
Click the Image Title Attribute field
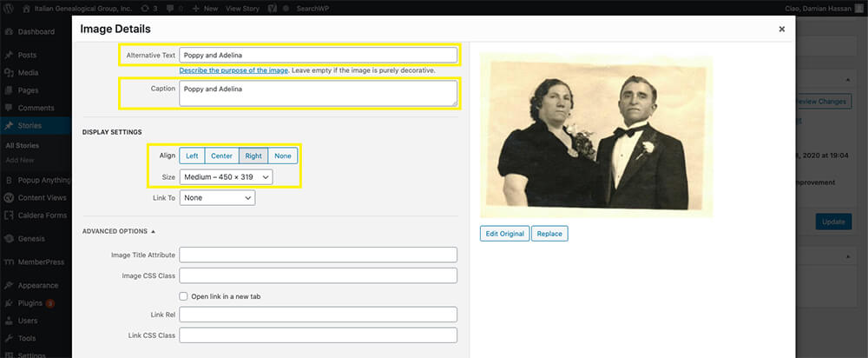click(x=319, y=255)
